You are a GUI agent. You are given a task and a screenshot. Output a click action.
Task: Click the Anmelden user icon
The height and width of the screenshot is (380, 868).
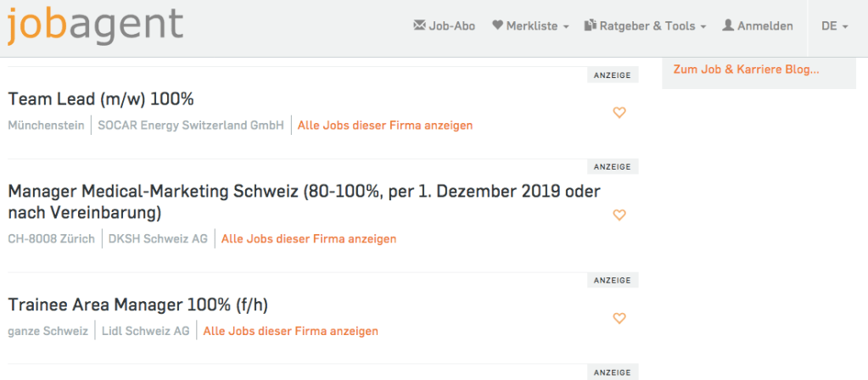pyautogui.click(x=728, y=25)
